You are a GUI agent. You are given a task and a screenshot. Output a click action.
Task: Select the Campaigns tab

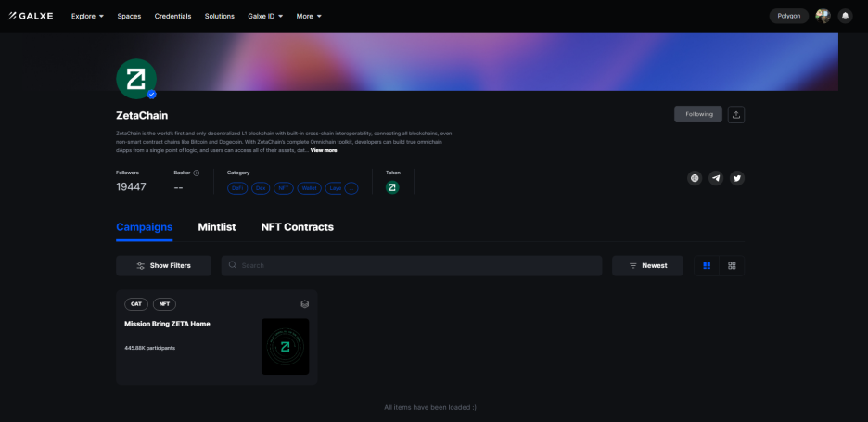pos(145,227)
